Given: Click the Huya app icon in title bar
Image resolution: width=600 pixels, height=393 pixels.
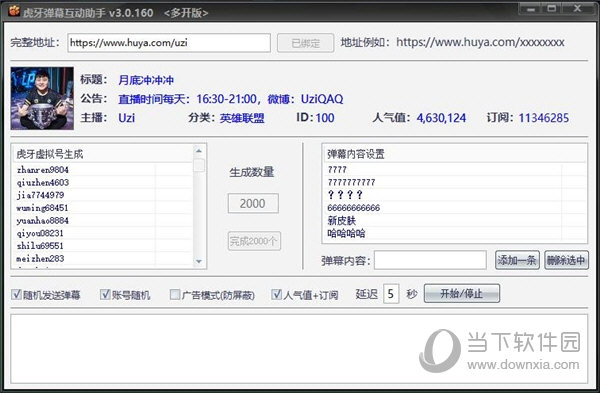Looking at the screenshot, I should [13, 11].
